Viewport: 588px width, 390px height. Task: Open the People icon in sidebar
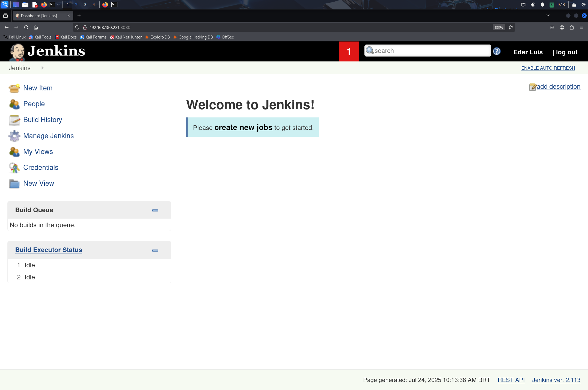click(14, 104)
